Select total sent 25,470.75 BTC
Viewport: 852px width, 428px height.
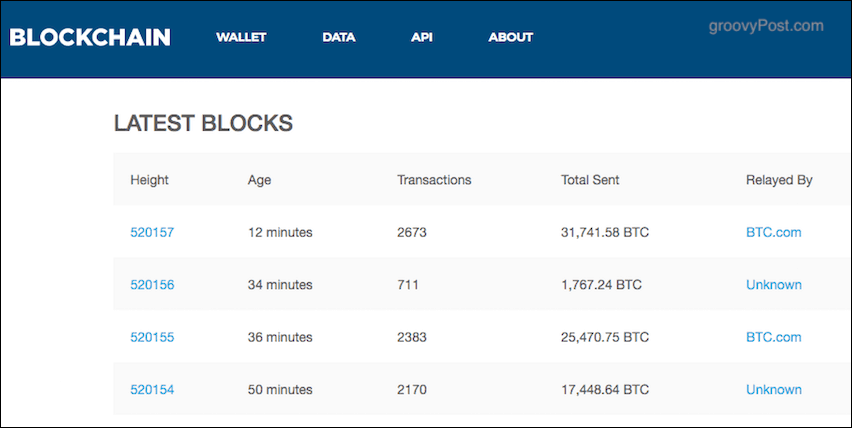pyautogui.click(x=605, y=337)
